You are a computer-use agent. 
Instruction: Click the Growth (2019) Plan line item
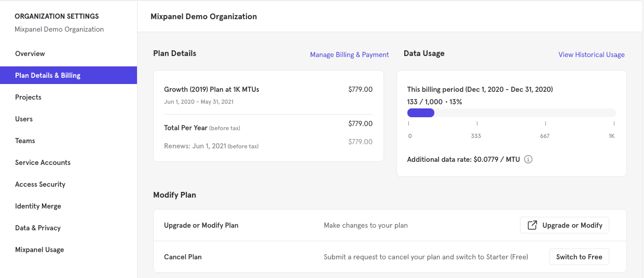[212, 90]
